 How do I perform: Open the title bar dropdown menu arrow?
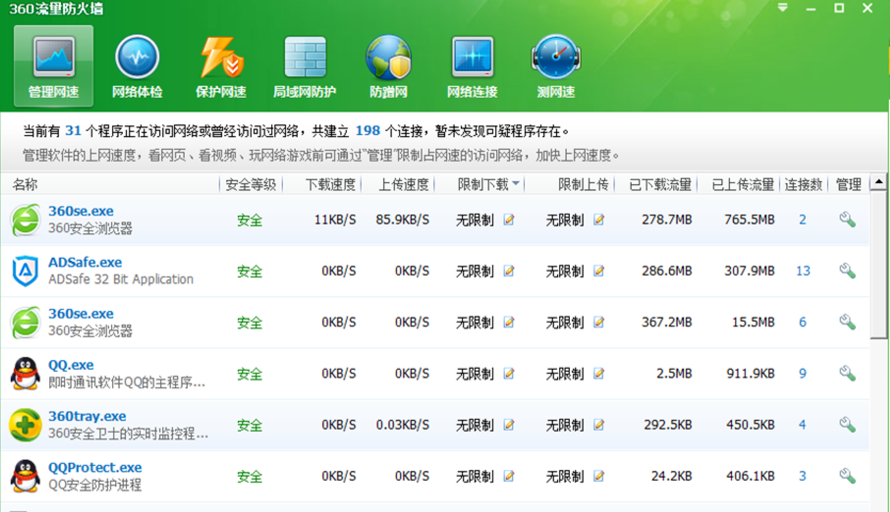pyautogui.click(x=783, y=8)
